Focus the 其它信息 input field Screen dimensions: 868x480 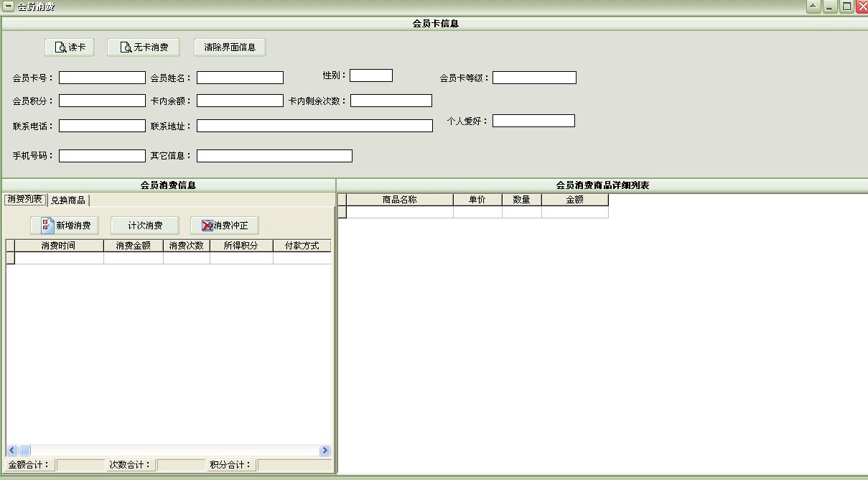274,156
